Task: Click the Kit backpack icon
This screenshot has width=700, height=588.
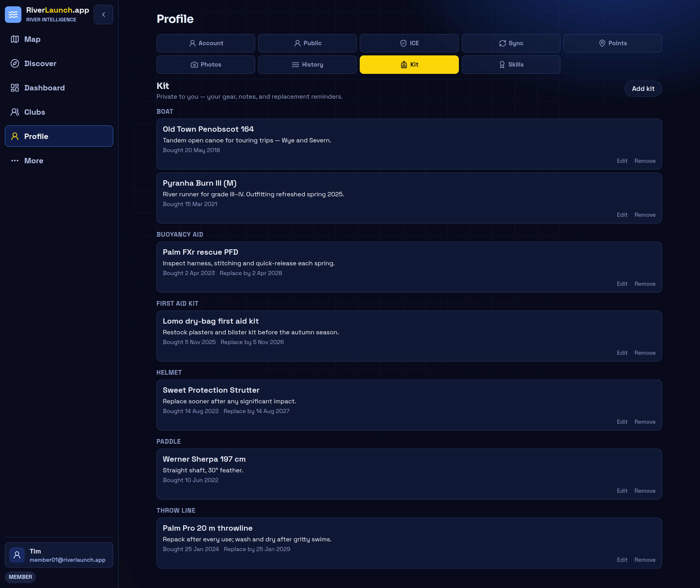Action: pyautogui.click(x=404, y=65)
